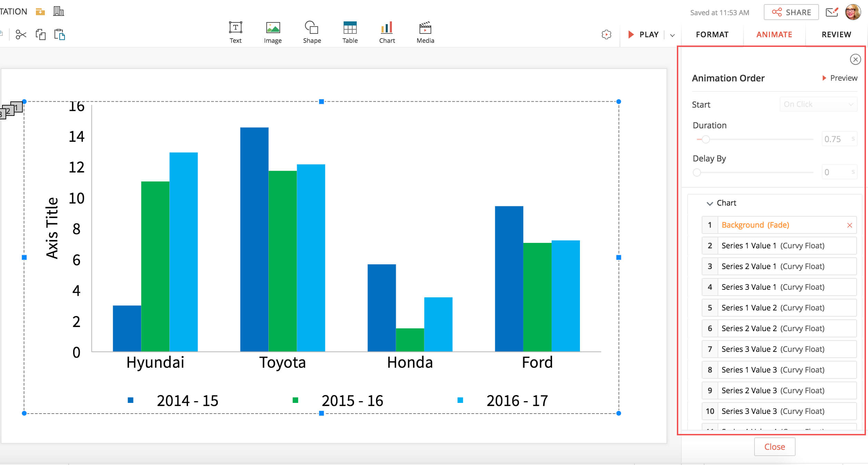Click the Paste clipboard icon
The width and height of the screenshot is (868, 465).
click(x=60, y=34)
